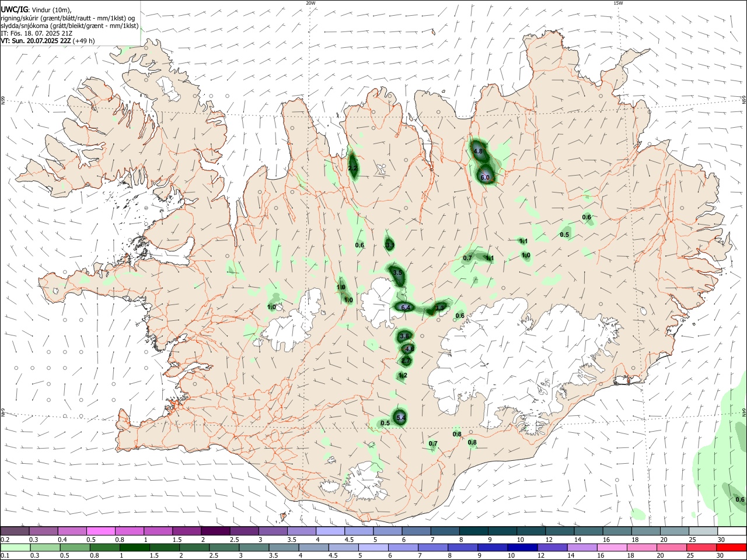Select the 'VT: Sun. 20.07.2025 22Z (+49 h)' line
Screen dimensions: 747x560
coord(48,41)
